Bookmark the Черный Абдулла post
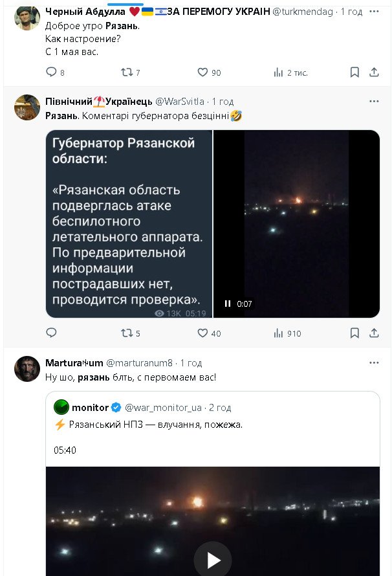This screenshot has width=392, height=576. pyautogui.click(x=354, y=72)
